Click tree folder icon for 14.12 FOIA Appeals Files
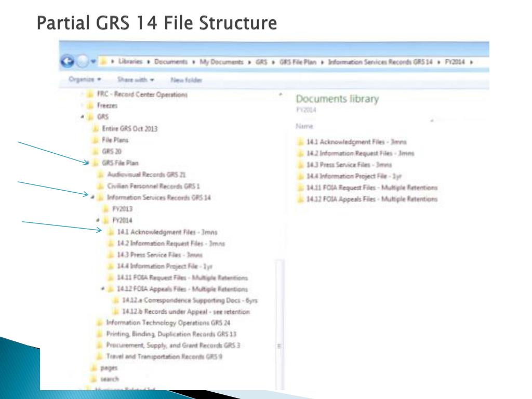Screen dimensions: 532x399 point(111,289)
